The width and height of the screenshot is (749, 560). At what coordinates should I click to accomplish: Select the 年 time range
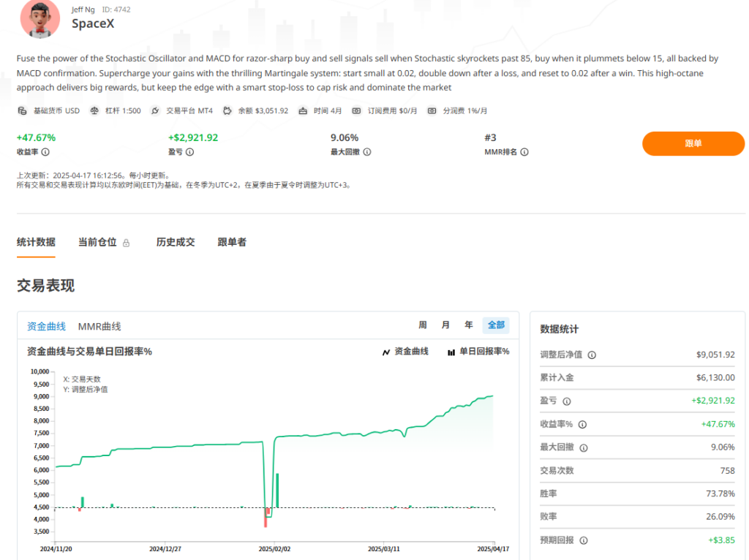coord(468,325)
